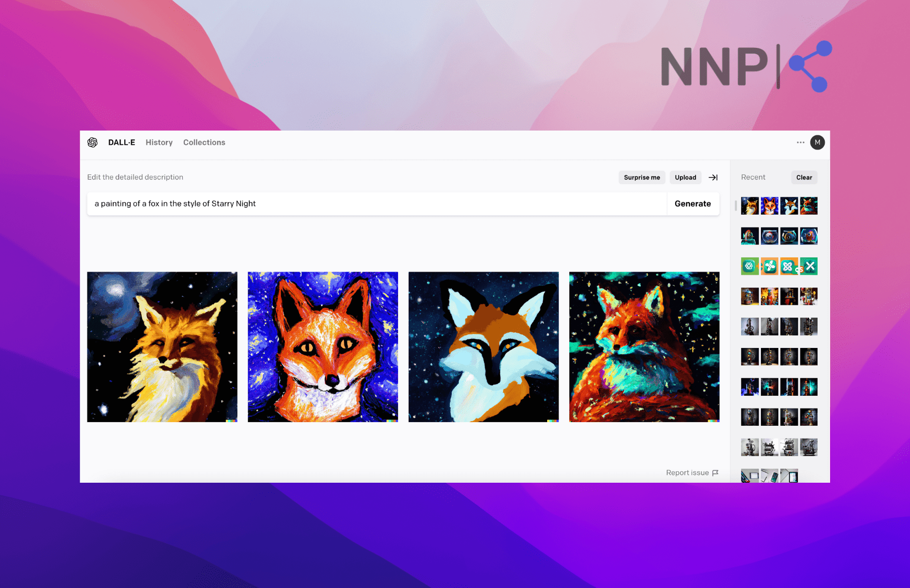Open the Recent machine with flames thumbnail
Image resolution: width=910 pixels, height=588 pixels.
tap(769, 296)
